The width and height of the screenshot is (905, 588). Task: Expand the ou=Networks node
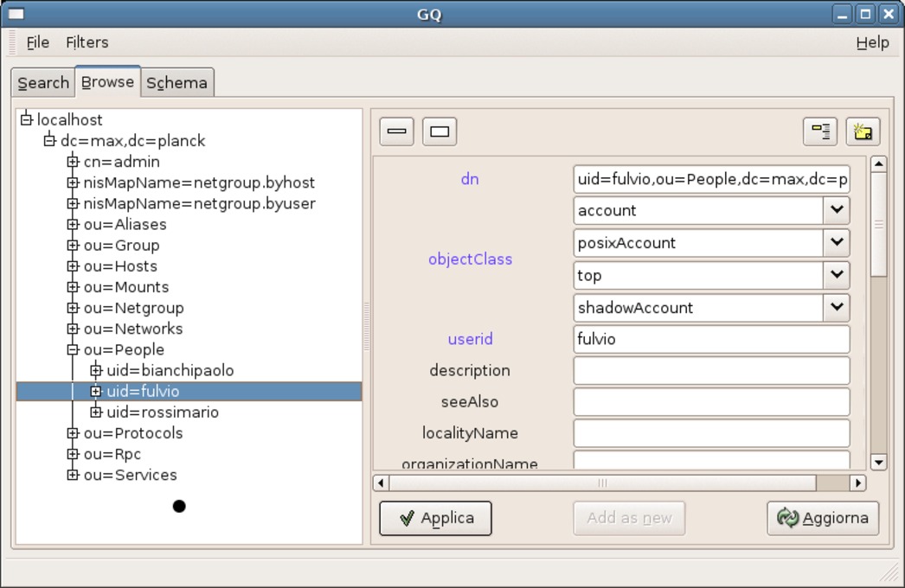point(73,329)
